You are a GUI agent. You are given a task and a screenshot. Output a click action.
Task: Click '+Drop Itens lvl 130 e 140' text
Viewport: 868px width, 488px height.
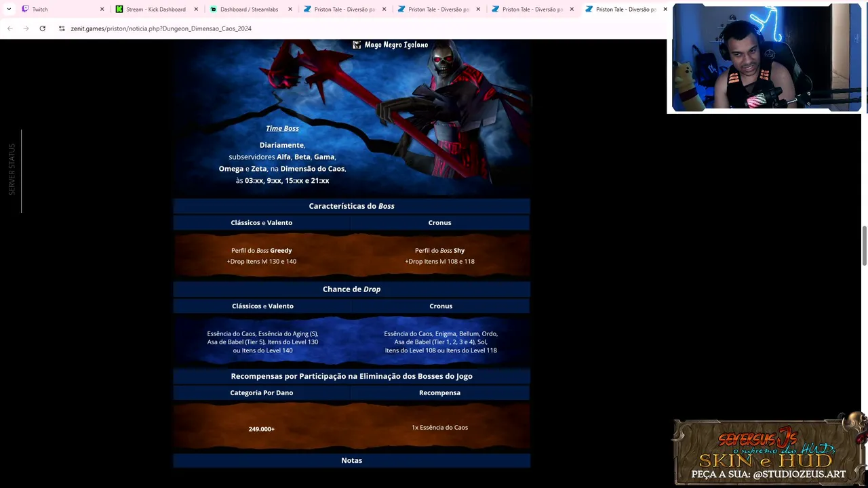point(262,262)
